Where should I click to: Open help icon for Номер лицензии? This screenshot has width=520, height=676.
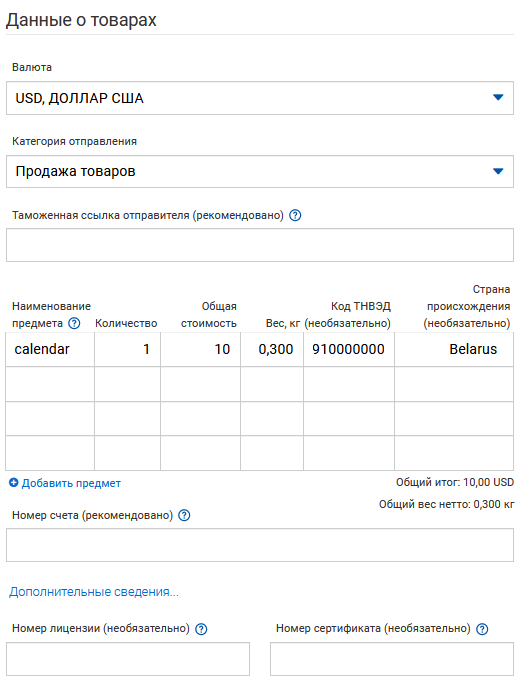201,629
